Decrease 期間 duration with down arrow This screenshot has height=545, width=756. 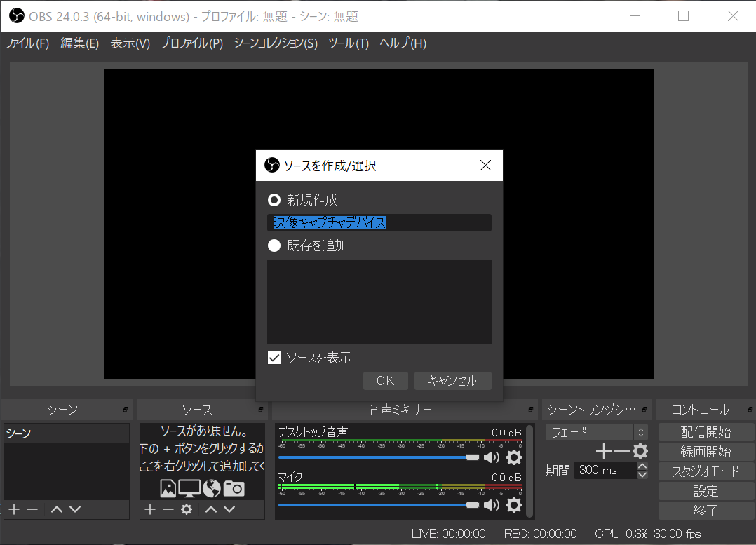pos(642,475)
